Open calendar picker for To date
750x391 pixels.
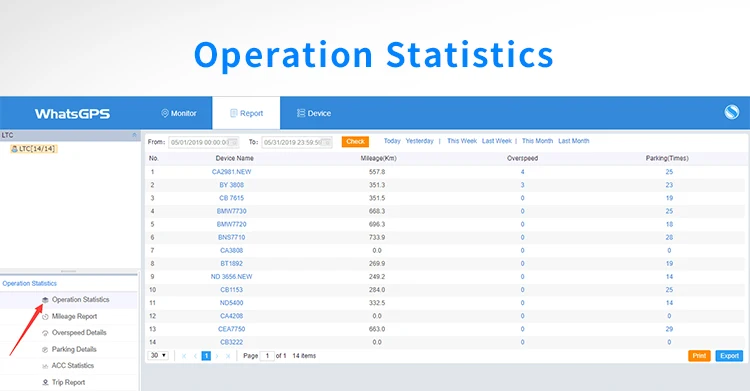[327, 142]
